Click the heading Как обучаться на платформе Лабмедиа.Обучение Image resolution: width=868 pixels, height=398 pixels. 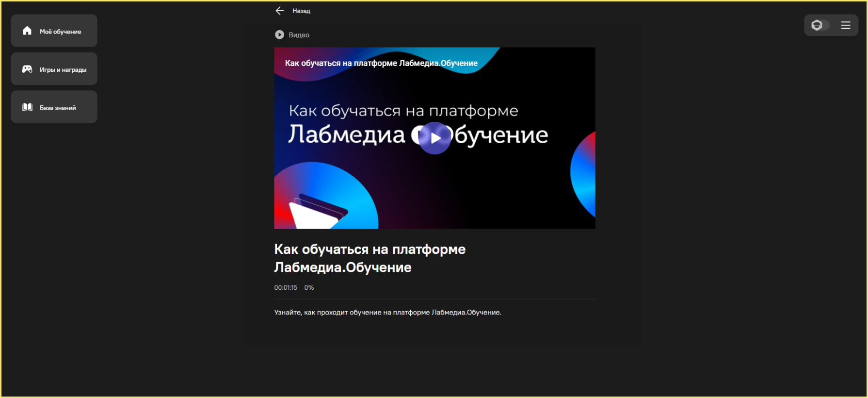(x=370, y=258)
